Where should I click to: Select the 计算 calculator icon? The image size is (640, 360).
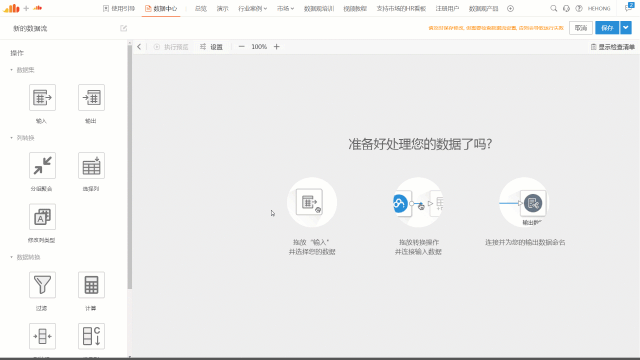[x=91, y=285]
